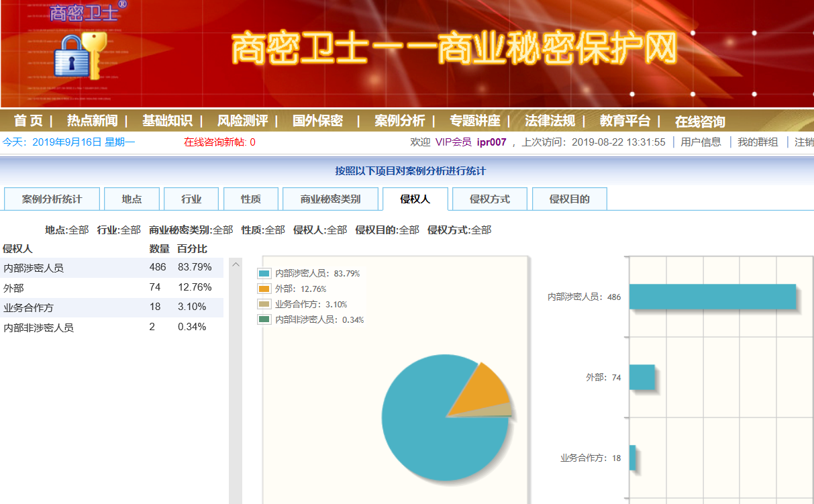
Task: Click the scroll-up arrow of the table scrollbar
Action: pos(236,265)
